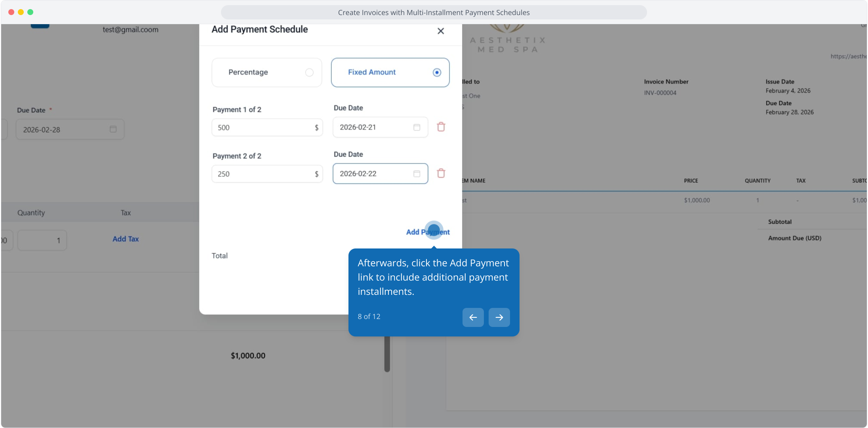Open calendar for Payment 2 due date

pyautogui.click(x=417, y=174)
